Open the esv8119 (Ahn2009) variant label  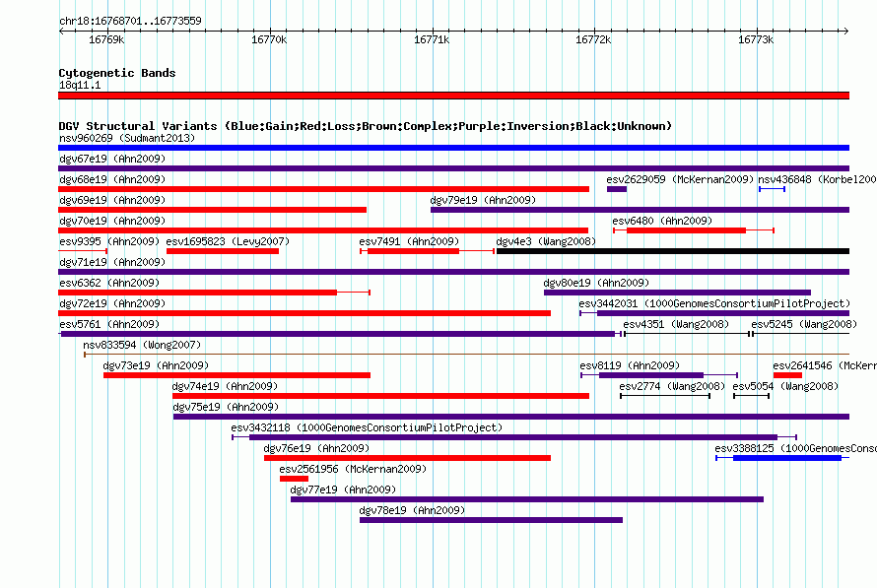(630, 365)
